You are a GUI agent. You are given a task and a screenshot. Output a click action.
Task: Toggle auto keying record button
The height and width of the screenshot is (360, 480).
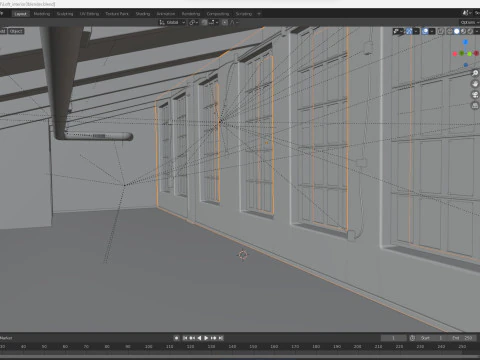click(176, 338)
